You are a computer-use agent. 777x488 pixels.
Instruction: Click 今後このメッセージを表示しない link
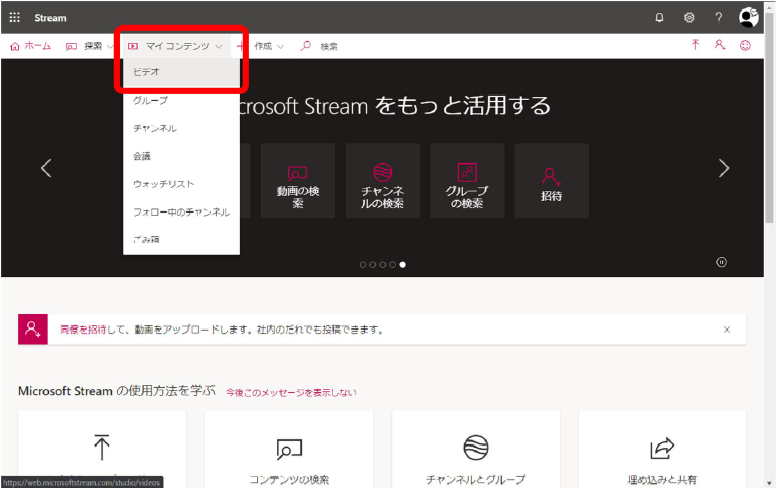click(x=291, y=392)
